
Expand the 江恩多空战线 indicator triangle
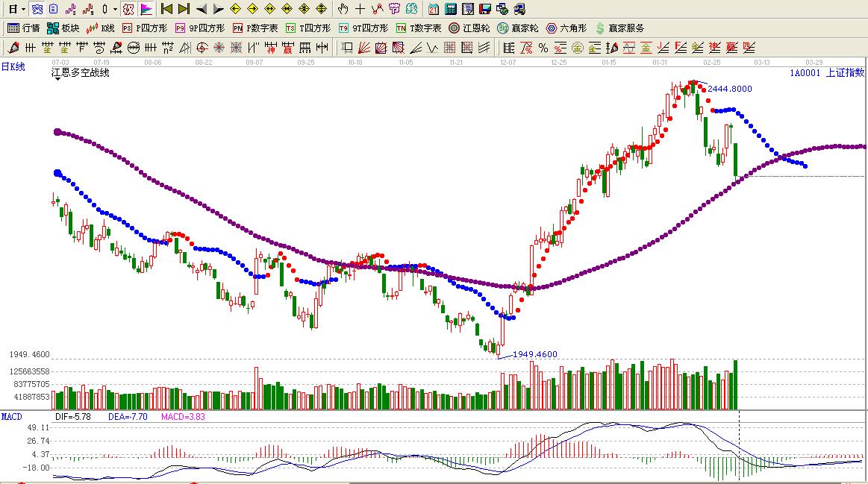point(57,79)
